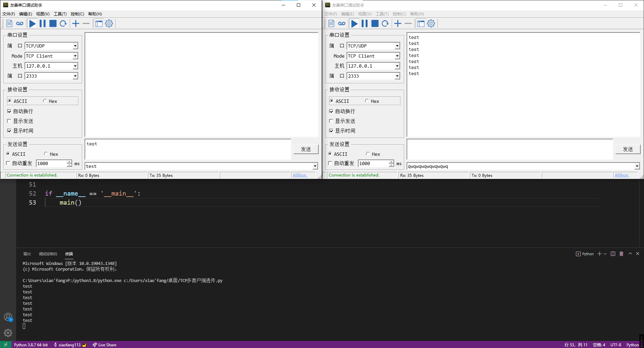The image size is (644, 348).
Task: Start connection with play icon in left window
Action: click(32, 23)
